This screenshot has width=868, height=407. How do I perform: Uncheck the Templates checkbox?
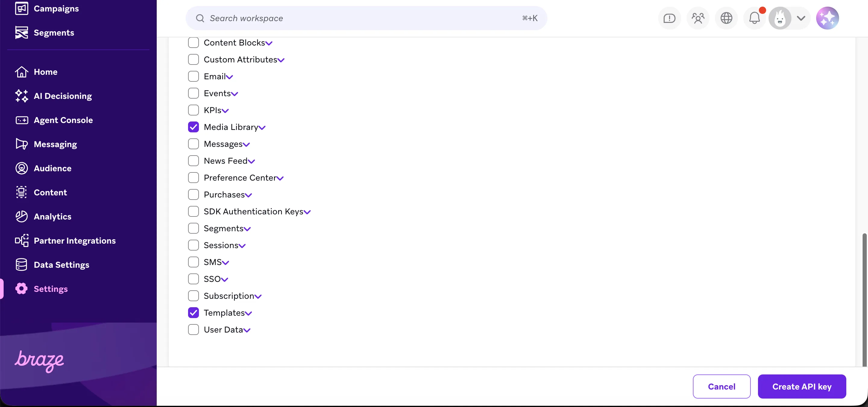click(193, 313)
